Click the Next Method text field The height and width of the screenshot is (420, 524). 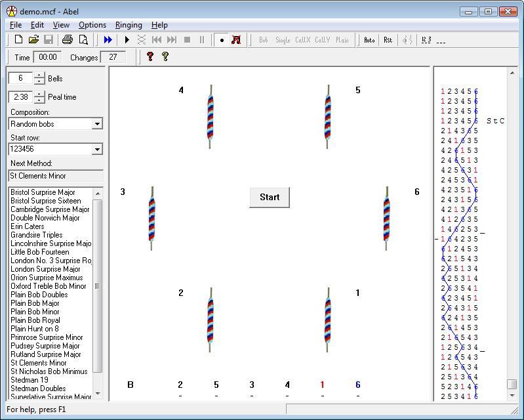tap(56, 176)
